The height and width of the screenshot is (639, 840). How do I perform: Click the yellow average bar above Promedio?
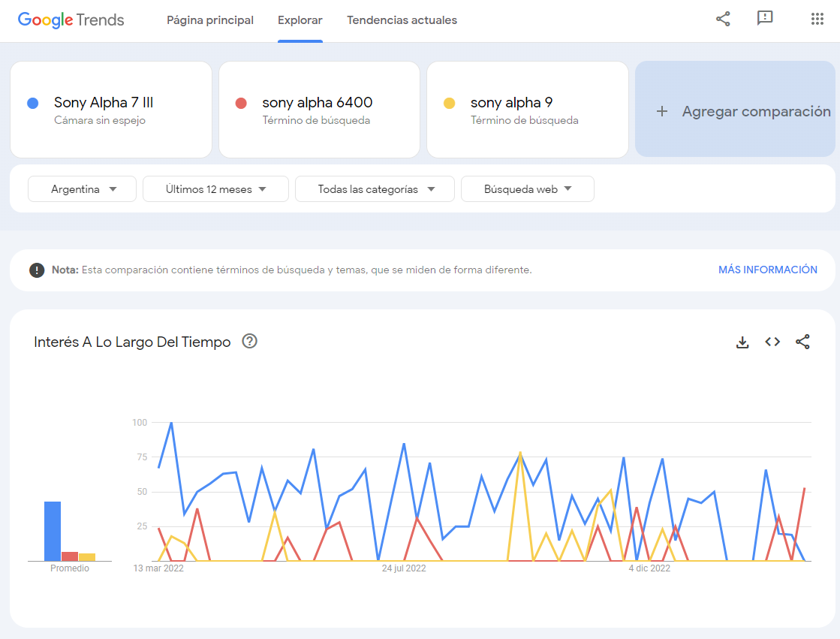(87, 557)
